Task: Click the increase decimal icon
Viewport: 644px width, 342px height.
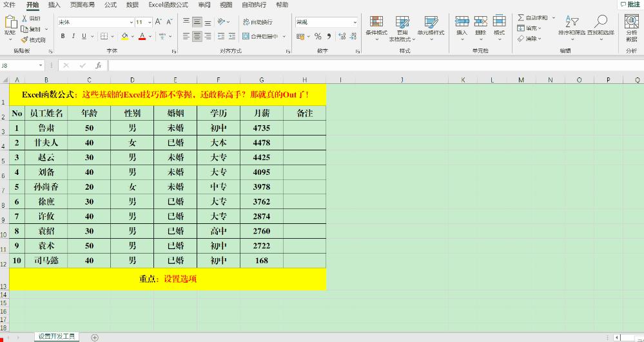Action: [x=342, y=37]
